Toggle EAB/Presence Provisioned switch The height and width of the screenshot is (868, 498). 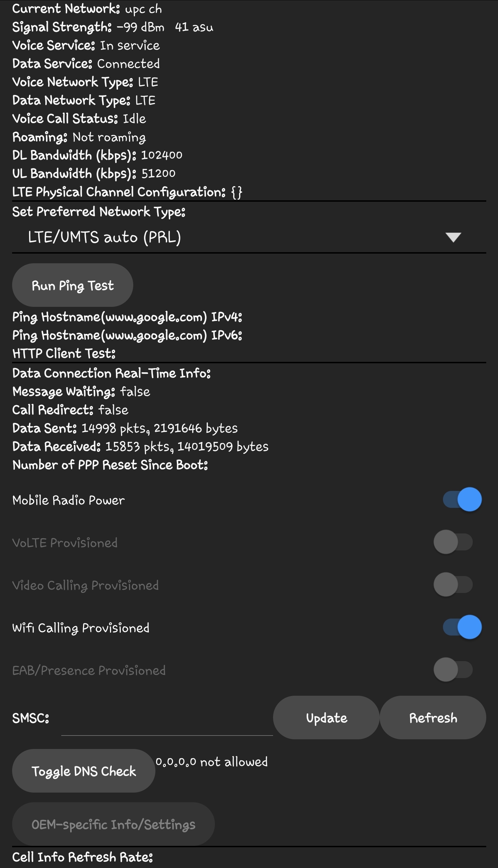(x=453, y=670)
